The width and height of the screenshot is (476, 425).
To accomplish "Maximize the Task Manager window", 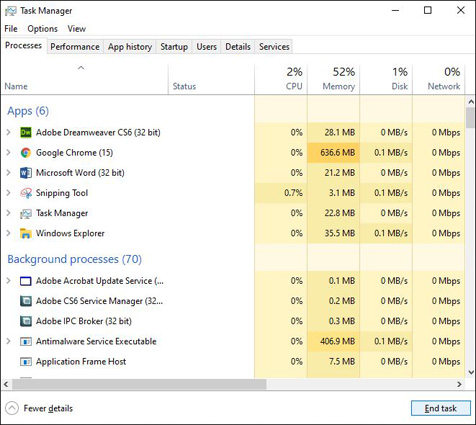I will coord(428,10).
